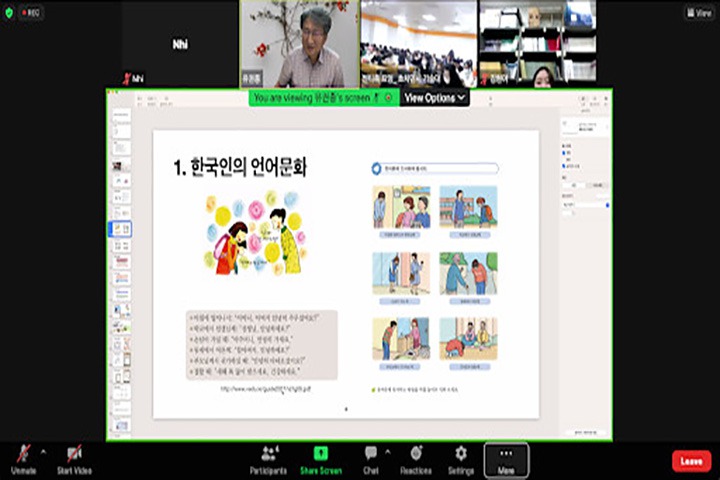Select the presenter's video tile with glasses

[299, 44]
